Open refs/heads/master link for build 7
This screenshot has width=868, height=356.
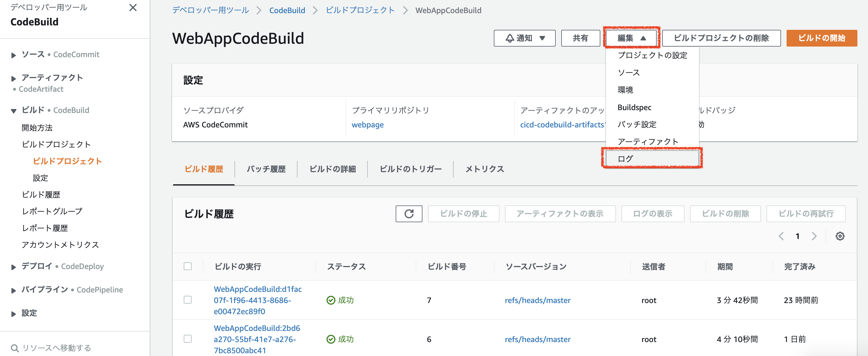click(x=537, y=300)
